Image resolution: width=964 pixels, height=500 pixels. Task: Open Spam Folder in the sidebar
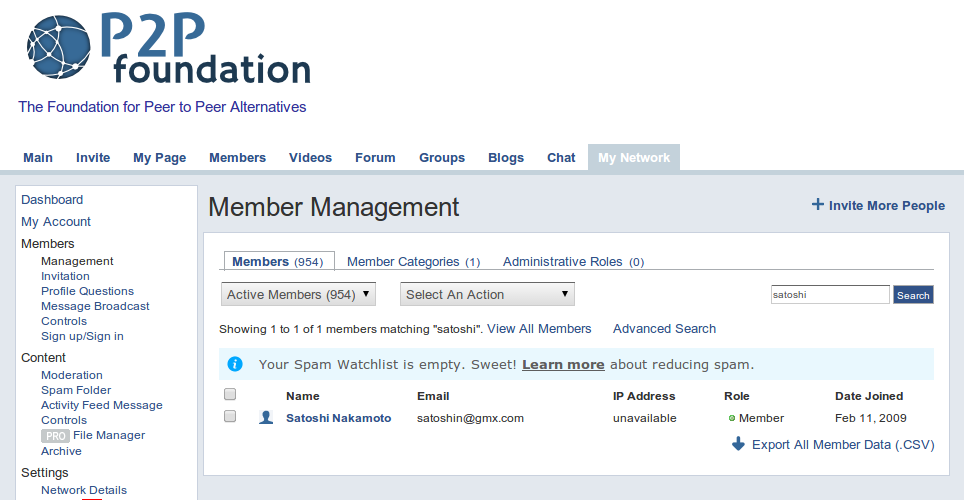pos(76,390)
